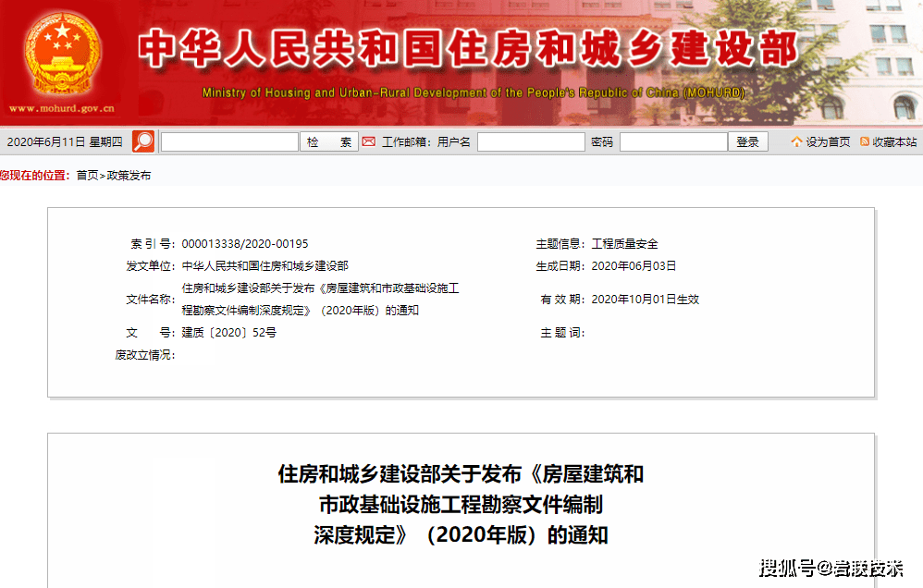Focus the site search text box
The width and height of the screenshot is (923, 588).
coord(229,141)
